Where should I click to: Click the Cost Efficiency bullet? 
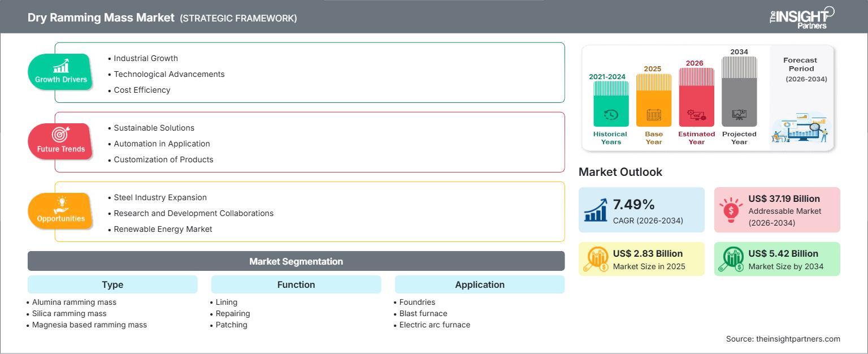(142, 90)
